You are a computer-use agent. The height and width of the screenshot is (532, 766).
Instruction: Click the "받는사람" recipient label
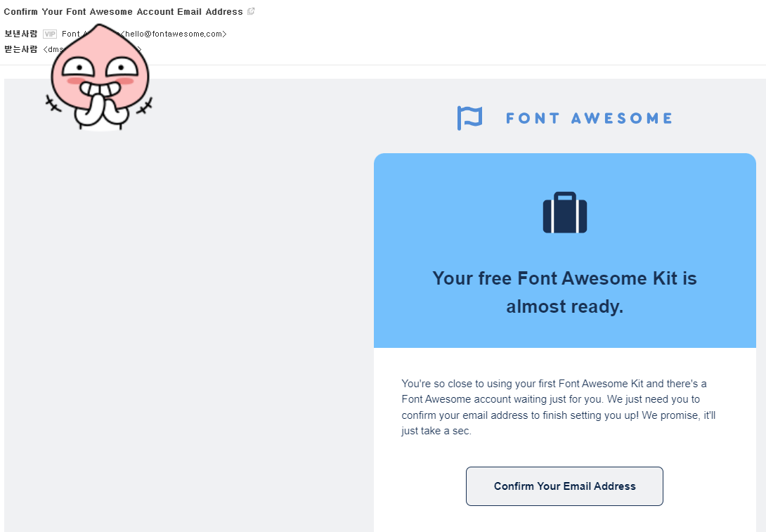(21, 49)
